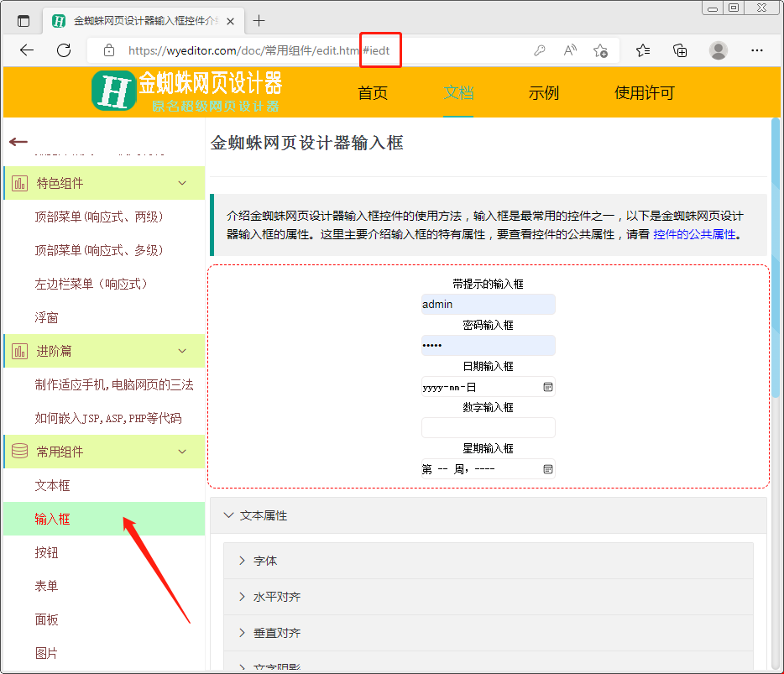View site info via the lock icon
The image size is (784, 674).
tap(109, 50)
